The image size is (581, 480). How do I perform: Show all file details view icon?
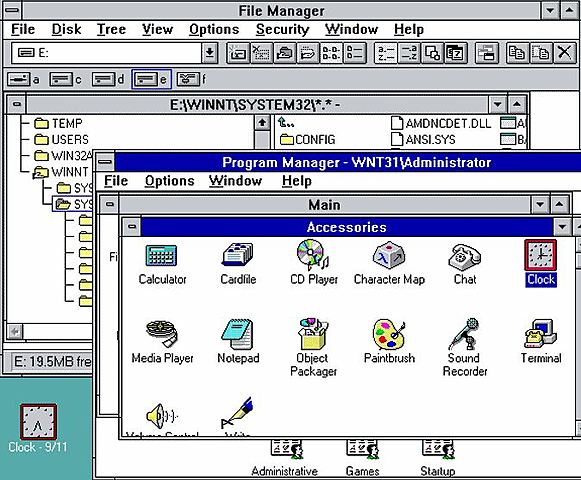click(354, 53)
